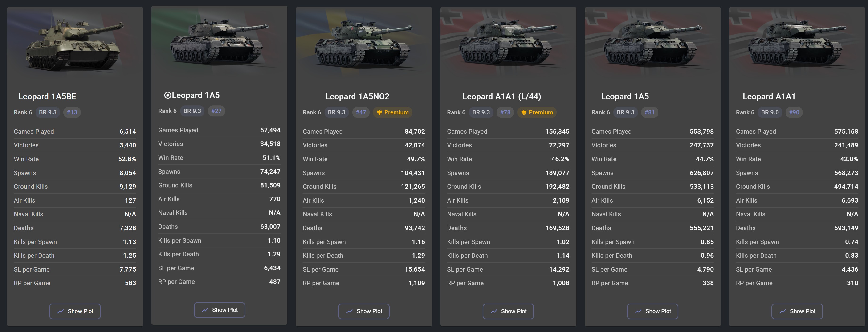
Task: Click plot chart icon on BR 9.3 #81 card
Action: pos(638,312)
